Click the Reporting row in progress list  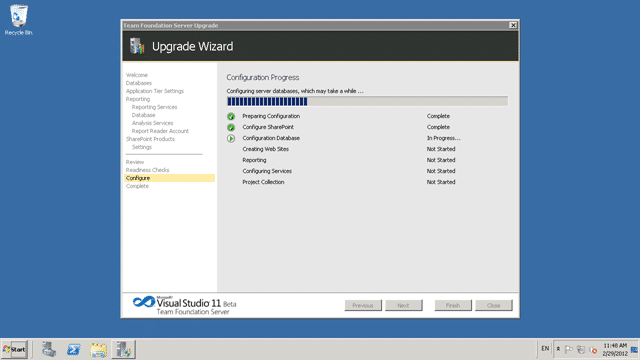(254, 160)
